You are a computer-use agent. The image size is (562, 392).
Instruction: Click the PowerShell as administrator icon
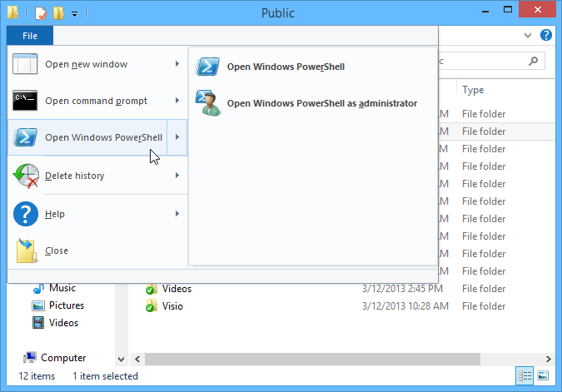(x=208, y=103)
